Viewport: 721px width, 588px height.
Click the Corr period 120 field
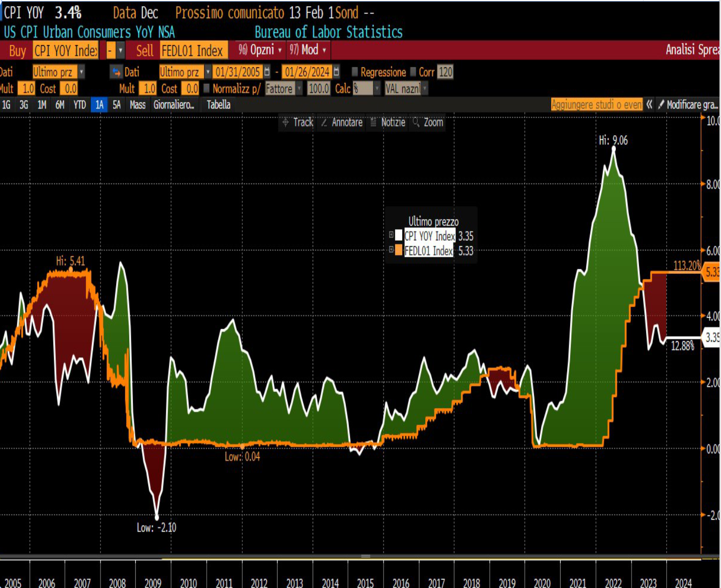pyautogui.click(x=445, y=72)
